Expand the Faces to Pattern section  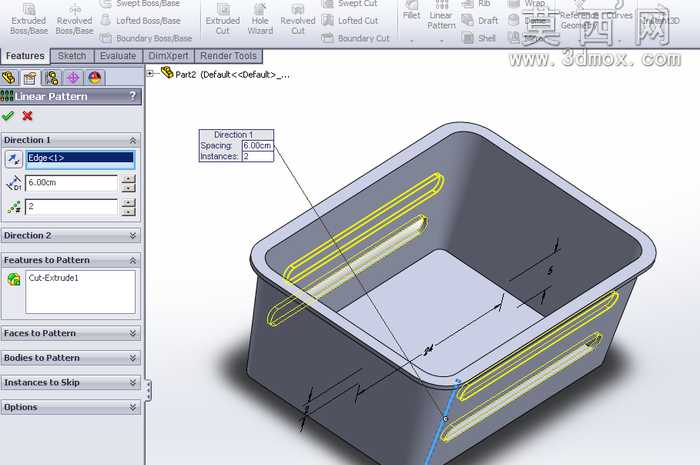[133, 333]
